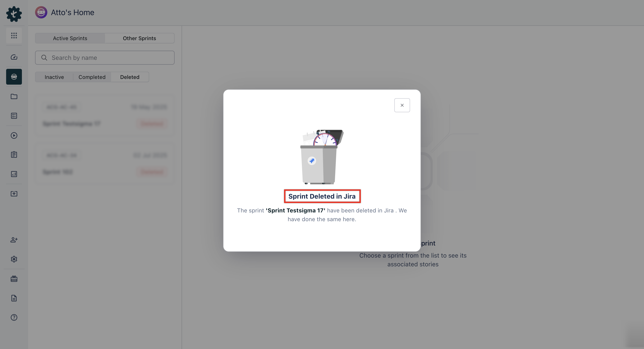Click the import download icon in sidebar
The width and height of the screenshot is (644, 349).
tap(14, 193)
